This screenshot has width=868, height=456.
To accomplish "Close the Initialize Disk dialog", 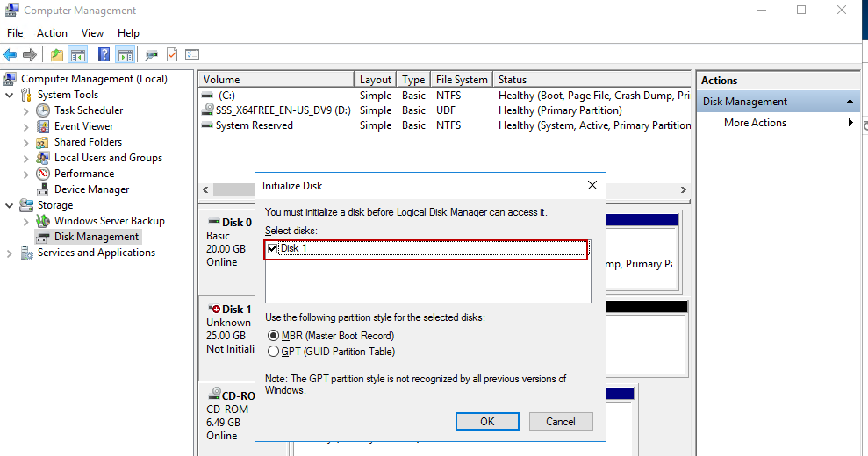I will (592, 185).
